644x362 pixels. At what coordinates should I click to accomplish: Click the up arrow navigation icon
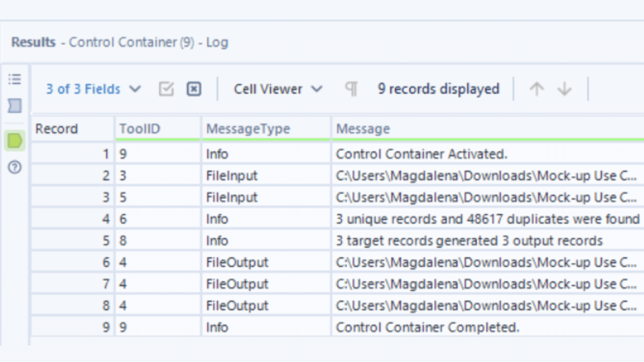[537, 89]
